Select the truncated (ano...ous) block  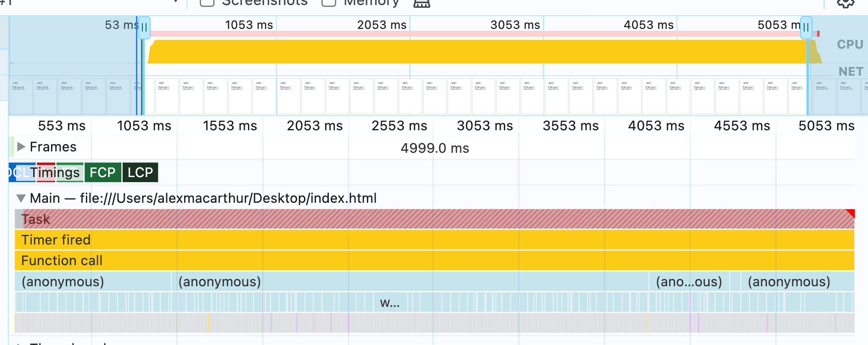click(688, 282)
